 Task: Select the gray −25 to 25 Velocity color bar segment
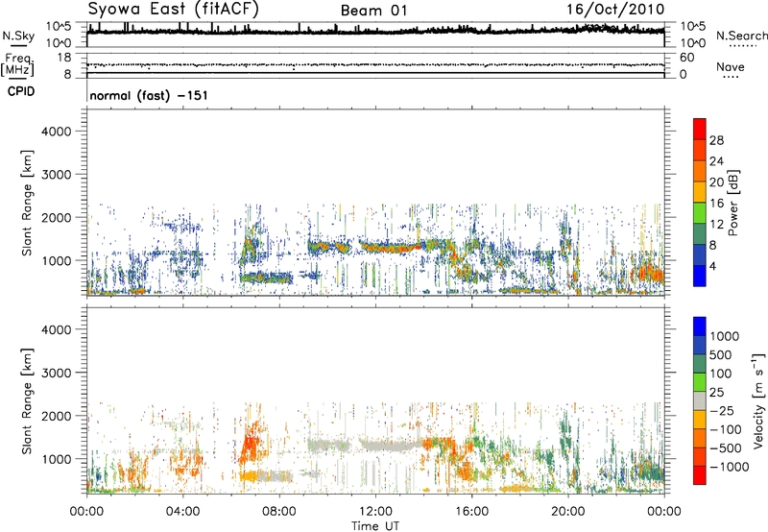click(700, 400)
